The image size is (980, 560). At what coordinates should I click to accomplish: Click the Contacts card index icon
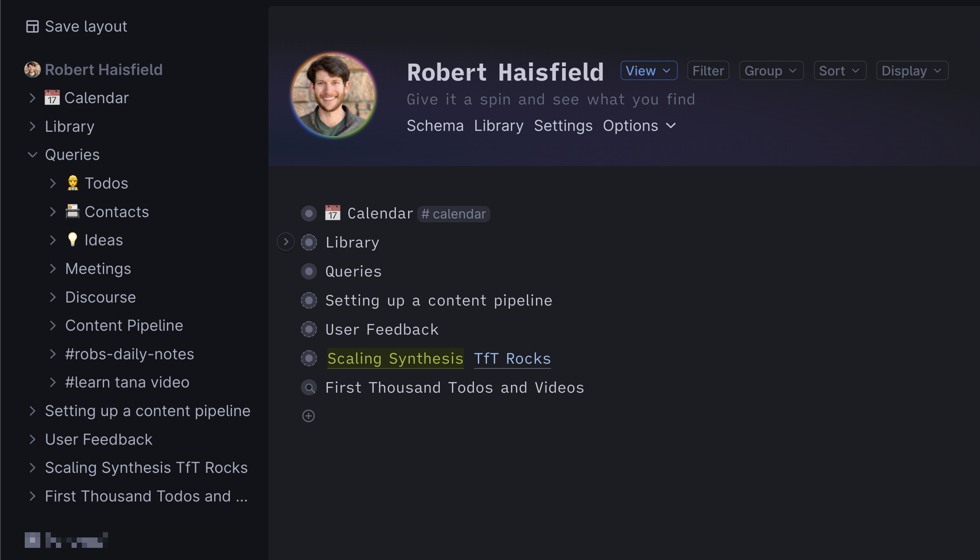tap(72, 212)
